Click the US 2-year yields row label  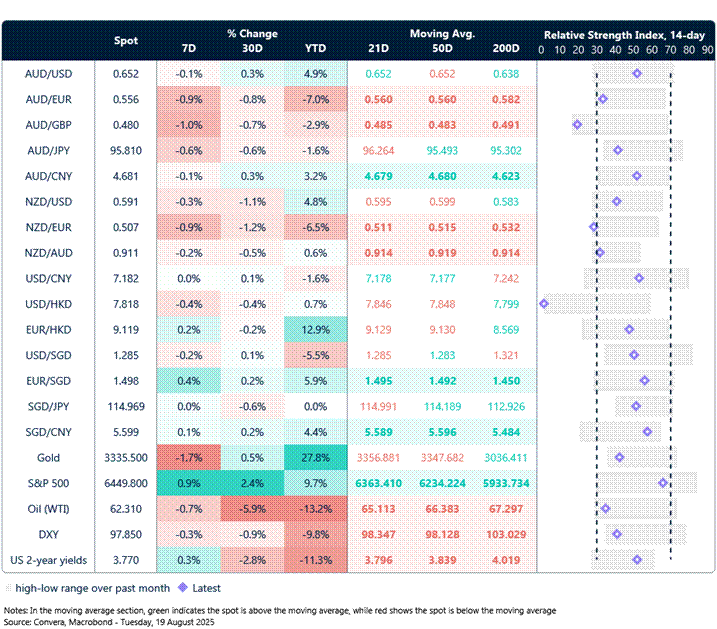pyautogui.click(x=48, y=559)
